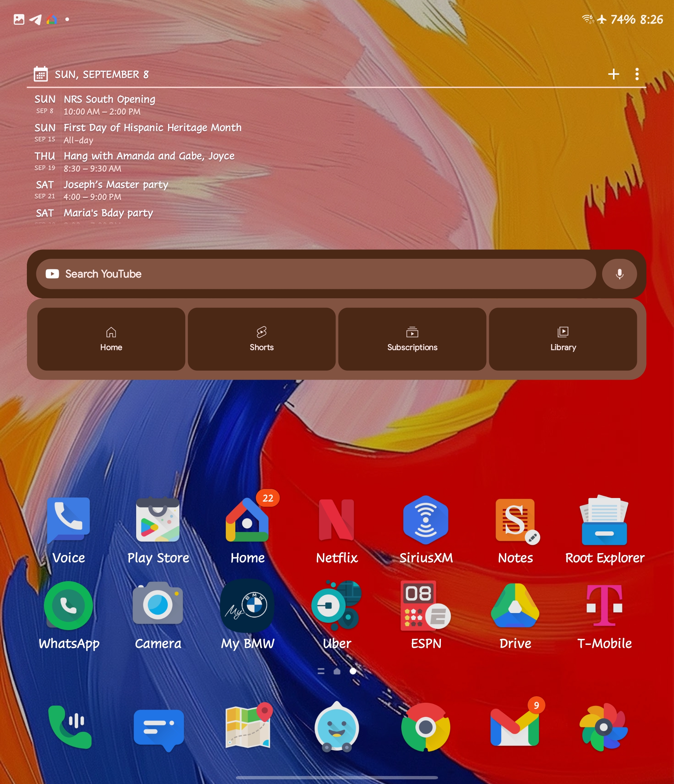Open the T-Mobile app
674x784 pixels.
point(604,605)
